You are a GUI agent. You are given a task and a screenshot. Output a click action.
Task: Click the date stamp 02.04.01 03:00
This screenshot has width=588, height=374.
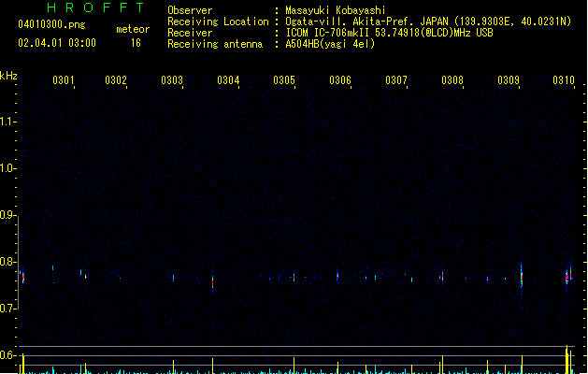pyautogui.click(x=57, y=43)
